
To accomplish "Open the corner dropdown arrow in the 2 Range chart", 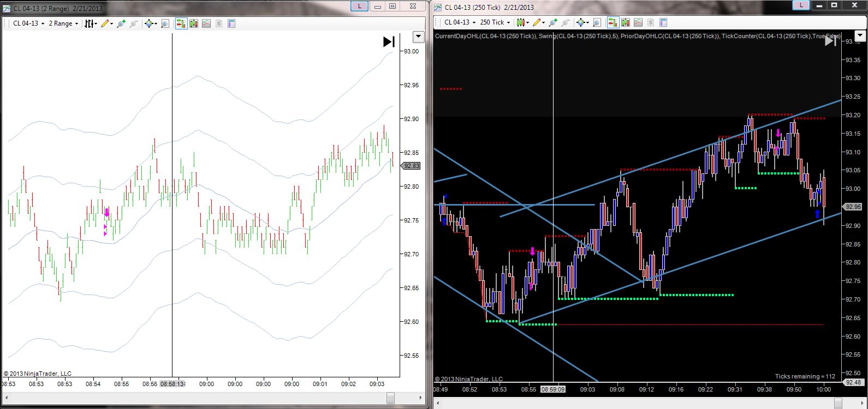I will click(x=419, y=37).
